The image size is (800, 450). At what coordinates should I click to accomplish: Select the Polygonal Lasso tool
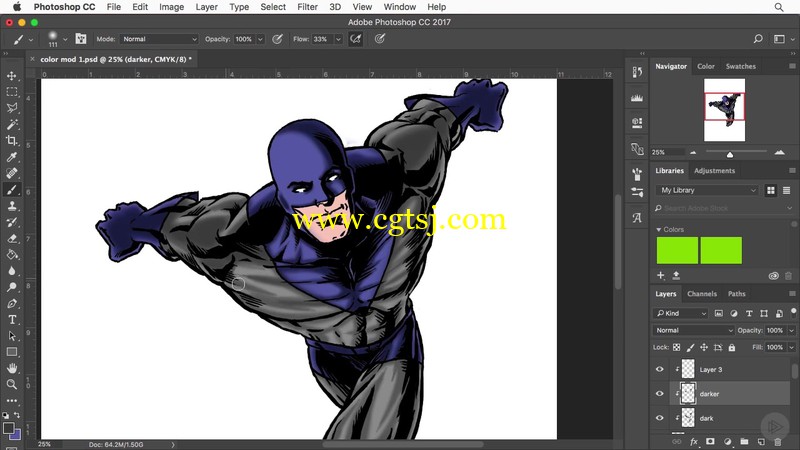click(11, 108)
